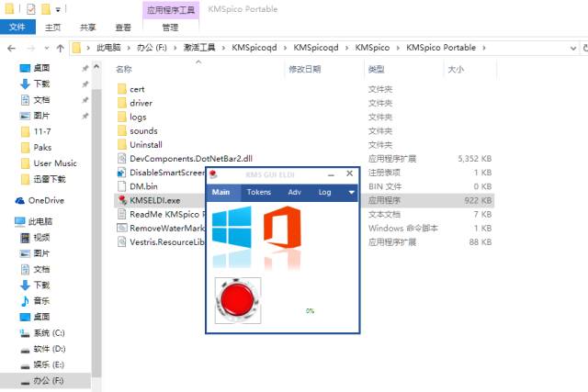Select the RemoveWaterMark script icon
Viewport: 588px width, 392px height.
122,228
